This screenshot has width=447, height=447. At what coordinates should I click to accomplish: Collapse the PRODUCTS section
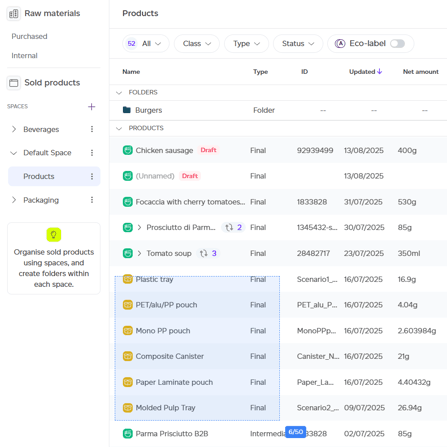pyautogui.click(x=119, y=128)
